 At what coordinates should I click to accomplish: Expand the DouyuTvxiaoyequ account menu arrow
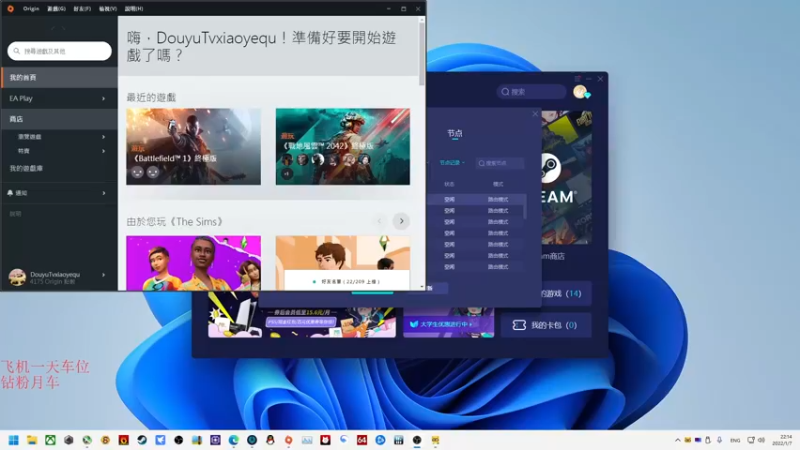(104, 275)
